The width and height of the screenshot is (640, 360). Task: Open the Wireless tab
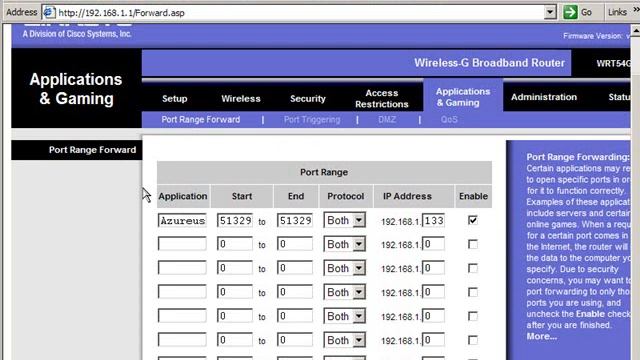click(x=241, y=98)
